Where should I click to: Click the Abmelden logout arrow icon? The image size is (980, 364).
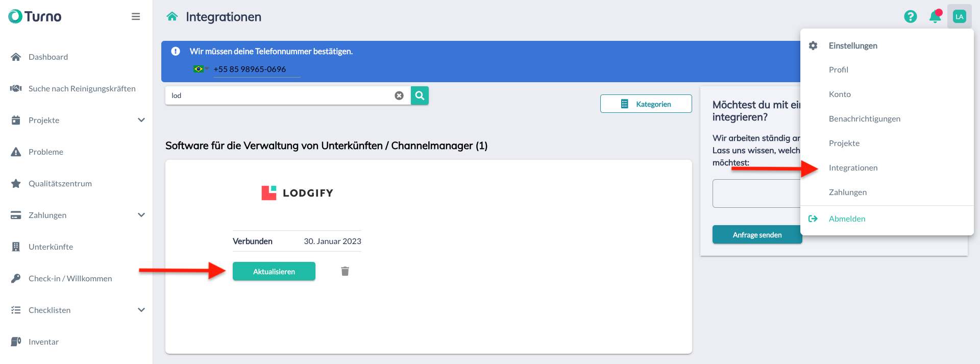click(x=813, y=219)
